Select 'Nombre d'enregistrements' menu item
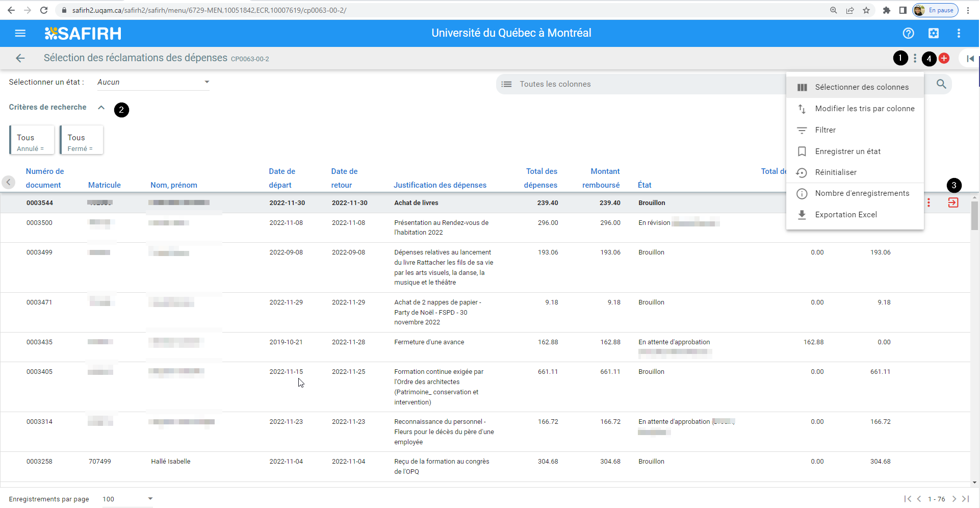Screen dimensions: 980x508 [x=855, y=193]
